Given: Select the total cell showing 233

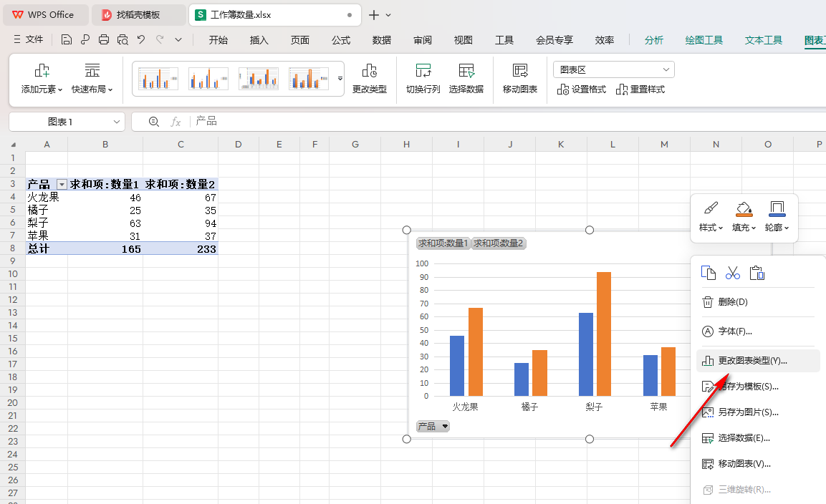Looking at the screenshot, I should coord(181,248).
